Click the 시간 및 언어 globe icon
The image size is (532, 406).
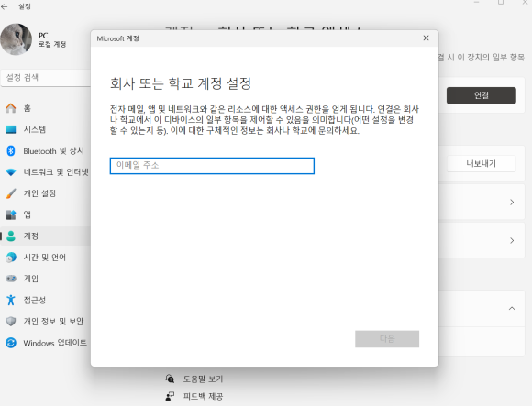[11, 258]
